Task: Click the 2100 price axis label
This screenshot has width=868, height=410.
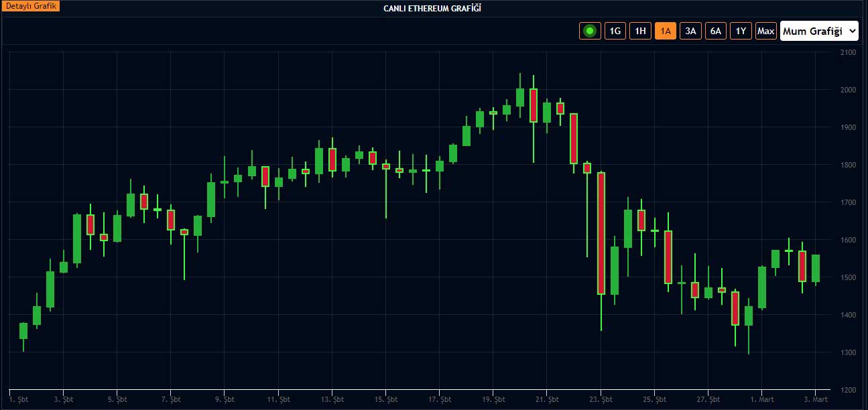Action: [847, 52]
